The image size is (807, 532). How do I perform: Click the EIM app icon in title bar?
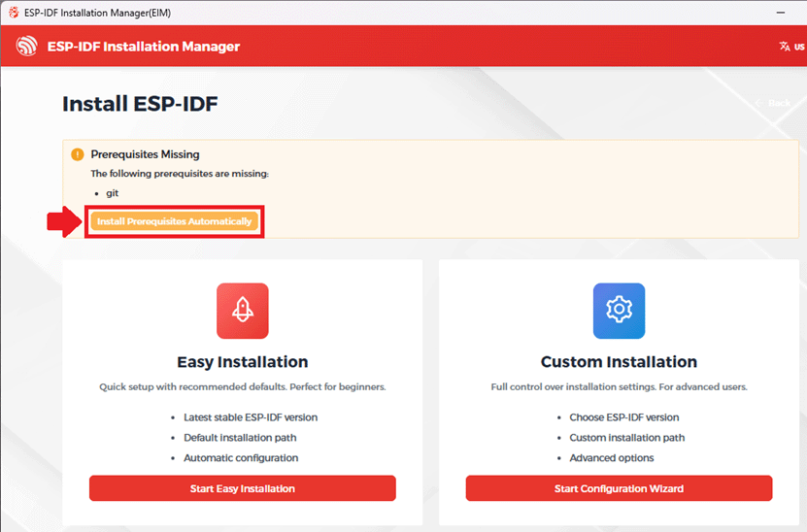14,13
